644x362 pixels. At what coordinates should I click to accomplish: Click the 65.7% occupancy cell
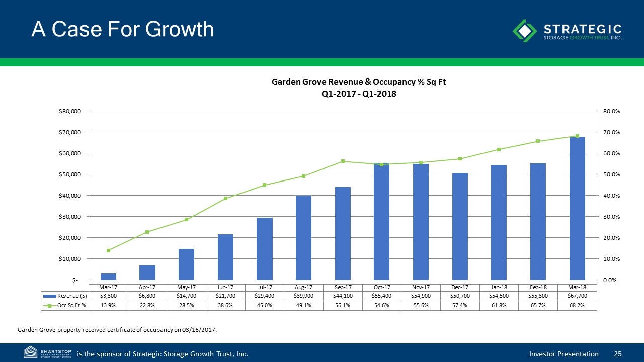click(538, 306)
